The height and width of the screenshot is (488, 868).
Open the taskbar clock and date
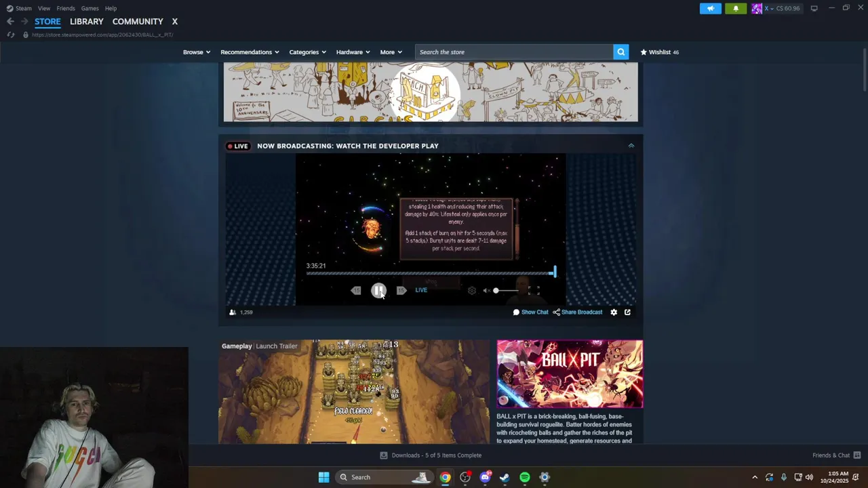tap(833, 477)
